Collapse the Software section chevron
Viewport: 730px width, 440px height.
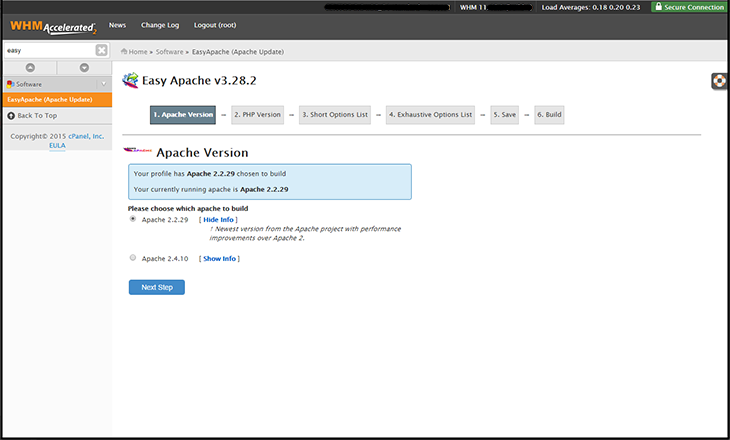pyautogui.click(x=104, y=84)
